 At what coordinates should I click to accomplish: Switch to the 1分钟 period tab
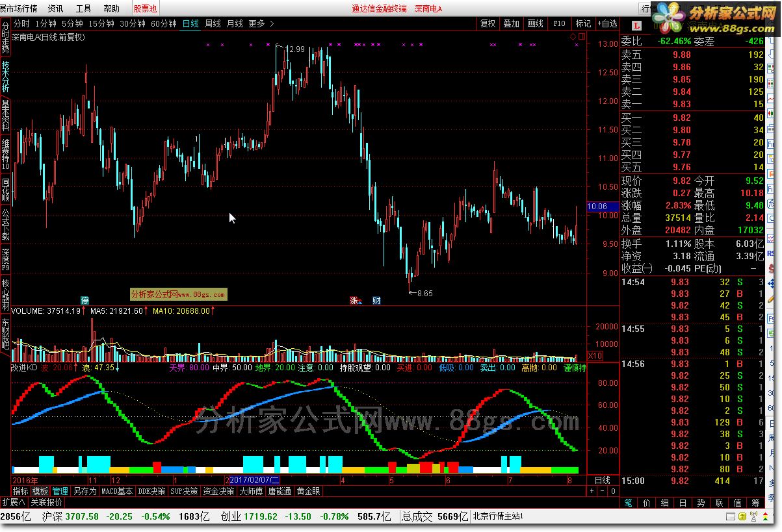tap(46, 23)
